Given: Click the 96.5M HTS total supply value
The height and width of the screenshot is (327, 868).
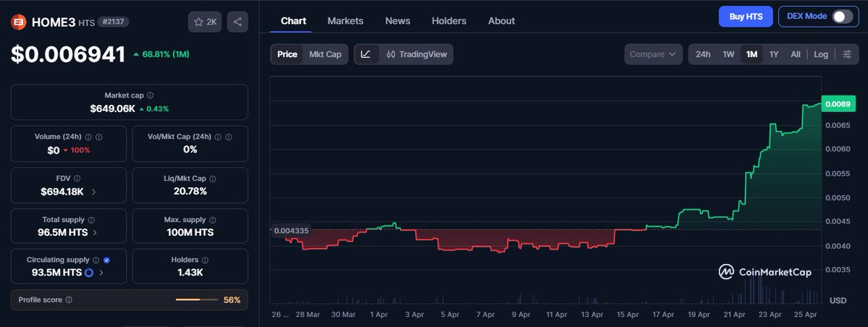Looking at the screenshot, I should coord(64,232).
